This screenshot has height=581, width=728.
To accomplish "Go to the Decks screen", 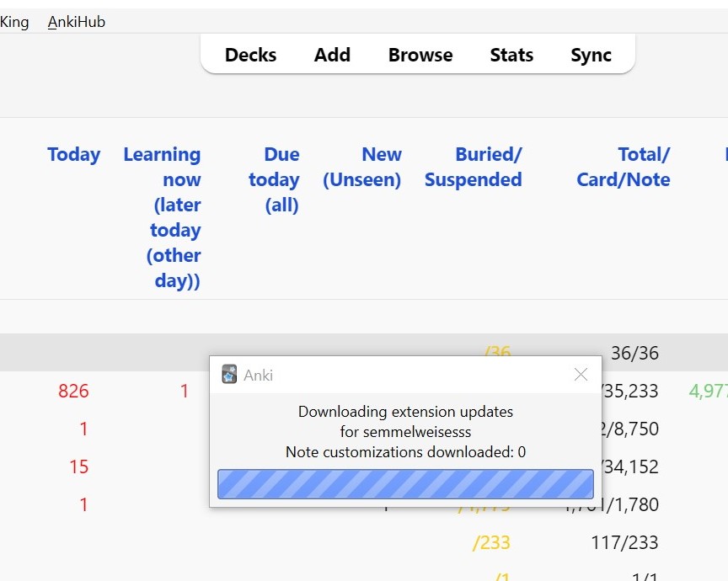I will coord(250,55).
